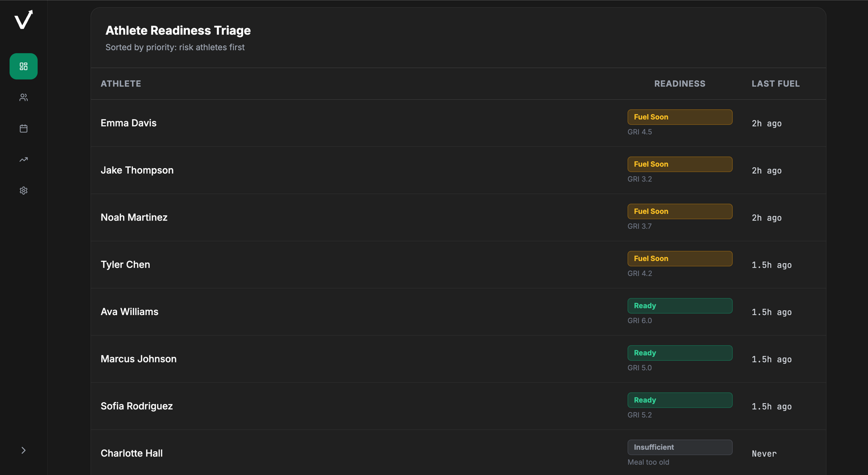Open the trends analytics icon
868x475 pixels.
[24, 160]
